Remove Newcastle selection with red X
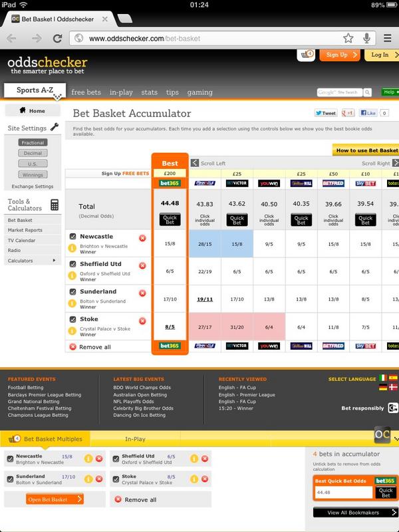 (142, 238)
